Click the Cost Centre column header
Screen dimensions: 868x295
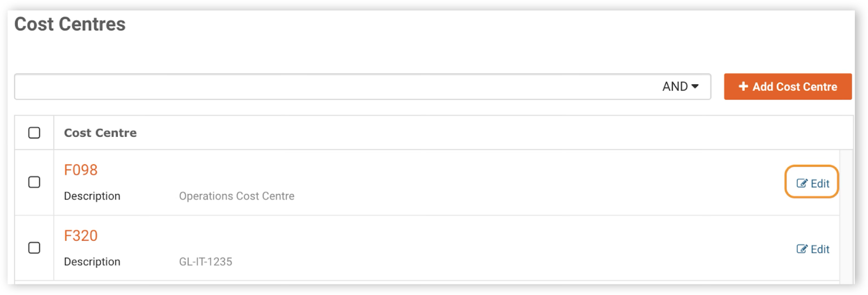tap(100, 133)
